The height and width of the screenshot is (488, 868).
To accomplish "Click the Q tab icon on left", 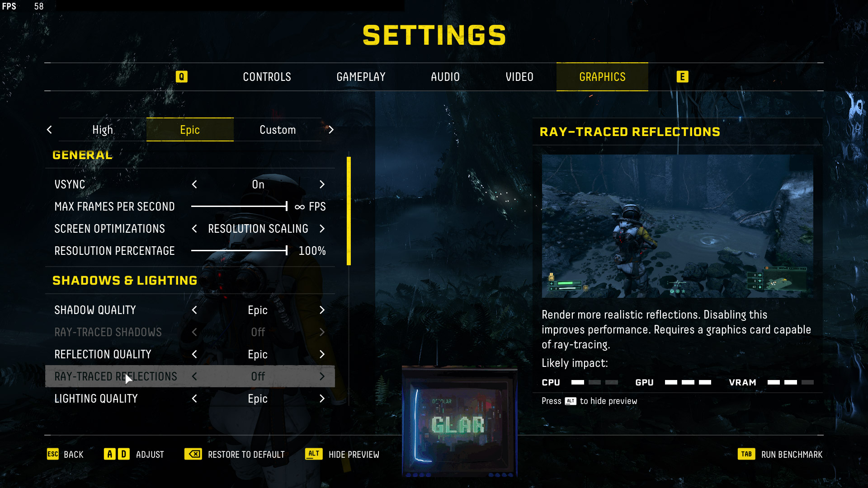I will [181, 76].
